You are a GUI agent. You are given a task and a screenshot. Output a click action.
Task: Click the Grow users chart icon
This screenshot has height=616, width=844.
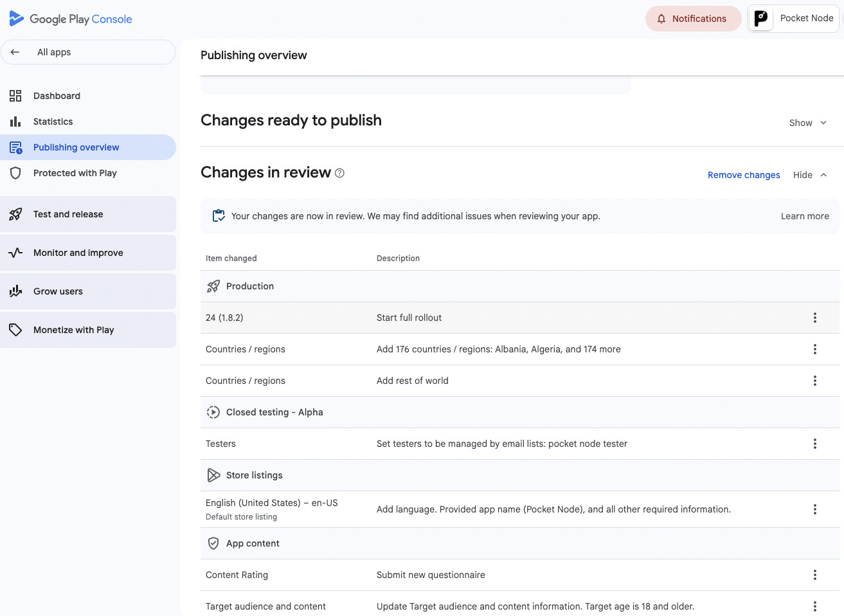click(x=15, y=291)
